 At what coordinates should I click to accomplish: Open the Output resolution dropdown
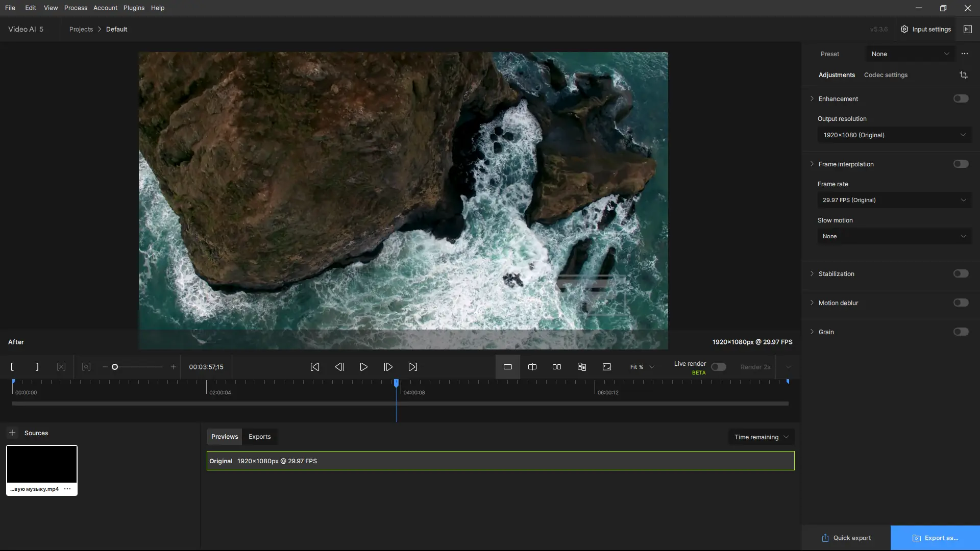(x=894, y=135)
